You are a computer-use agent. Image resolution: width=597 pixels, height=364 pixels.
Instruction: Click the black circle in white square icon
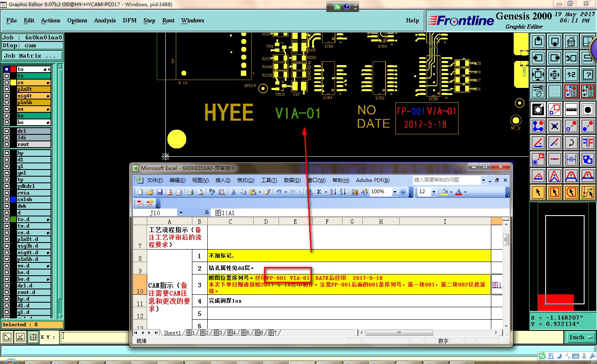[x=538, y=109]
